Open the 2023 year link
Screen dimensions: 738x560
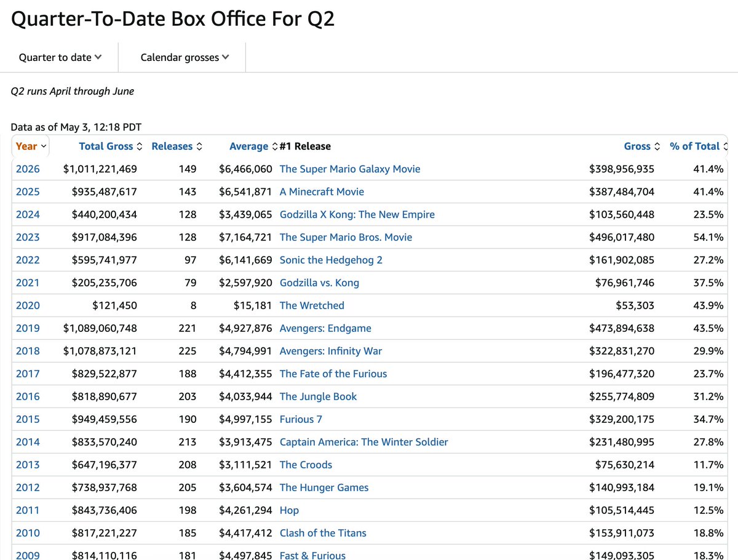28,237
